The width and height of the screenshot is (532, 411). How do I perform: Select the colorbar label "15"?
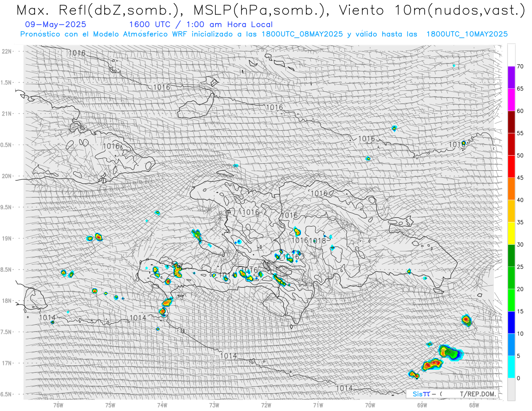click(520, 311)
